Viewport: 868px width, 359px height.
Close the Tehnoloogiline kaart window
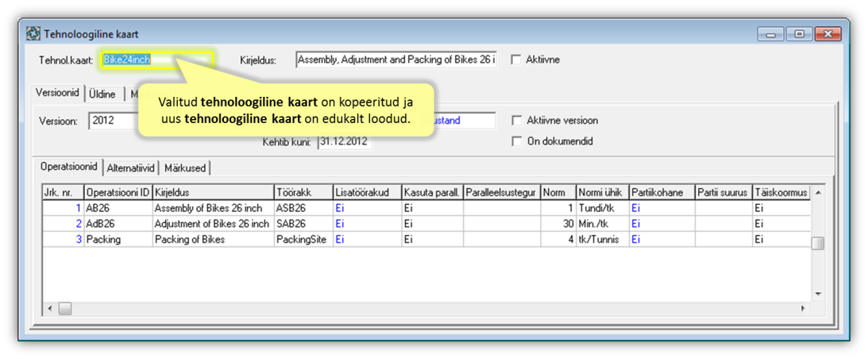coord(828,34)
